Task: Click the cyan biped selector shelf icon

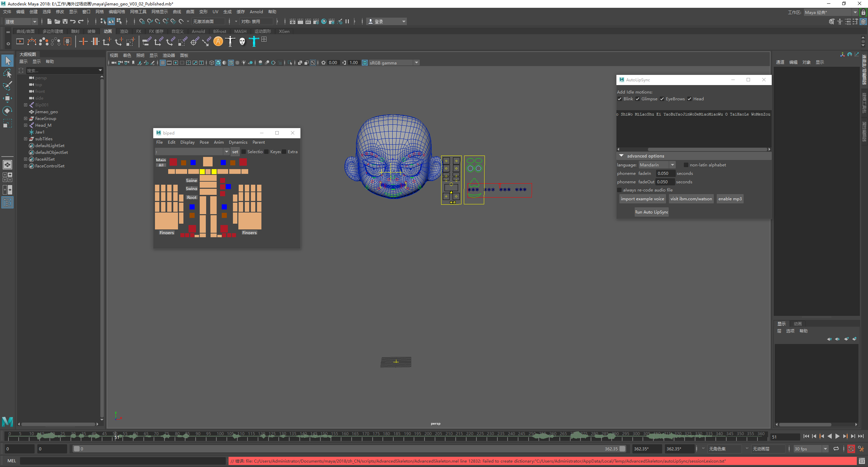Action: (254, 42)
